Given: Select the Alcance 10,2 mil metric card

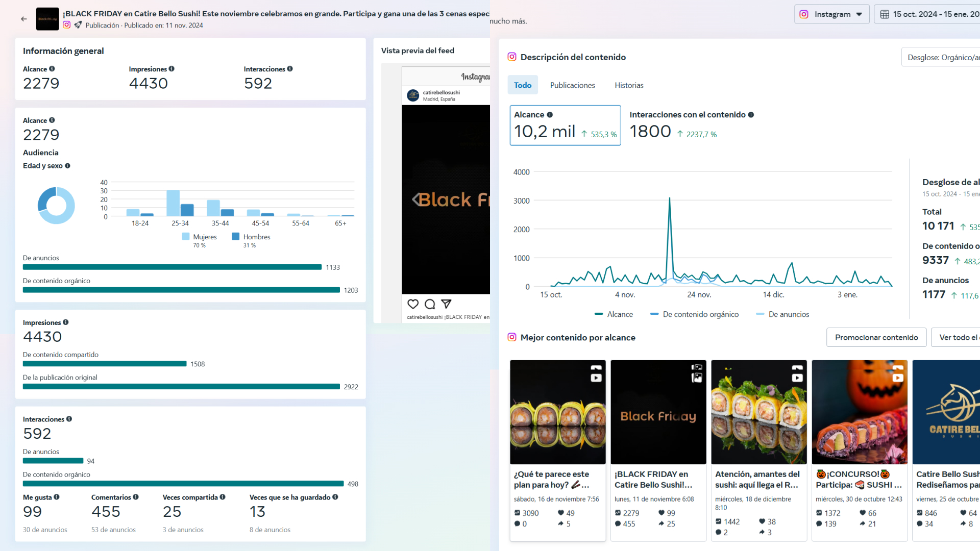Looking at the screenshot, I should click(x=566, y=126).
